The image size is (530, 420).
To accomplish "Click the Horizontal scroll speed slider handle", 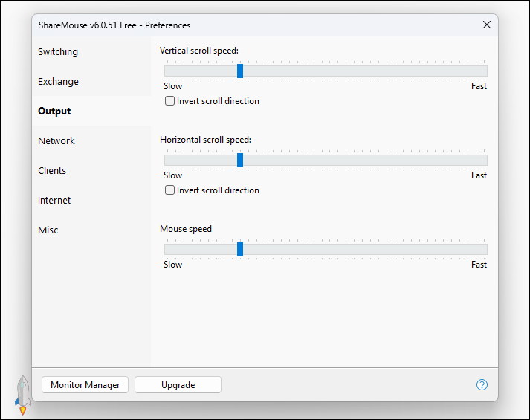I will point(240,160).
